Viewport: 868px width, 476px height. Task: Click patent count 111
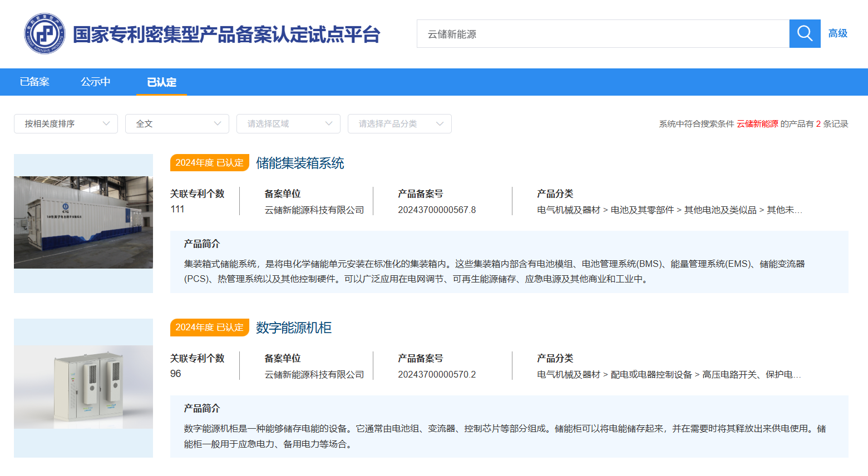pyautogui.click(x=177, y=209)
